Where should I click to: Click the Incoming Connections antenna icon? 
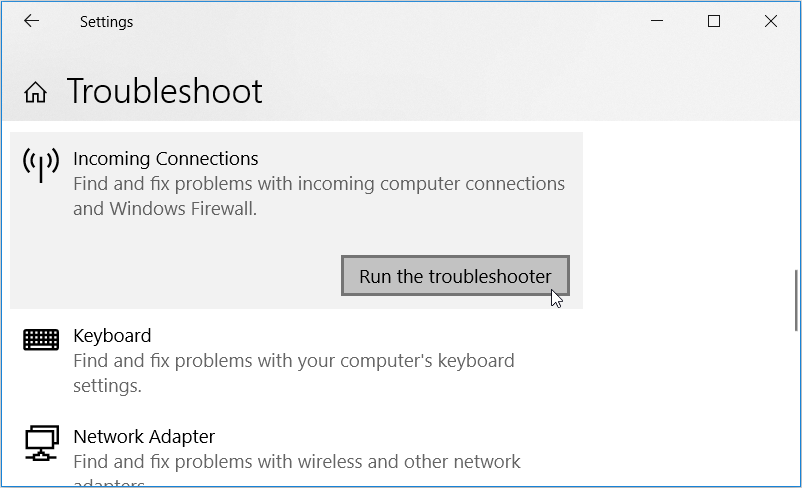pyautogui.click(x=41, y=165)
